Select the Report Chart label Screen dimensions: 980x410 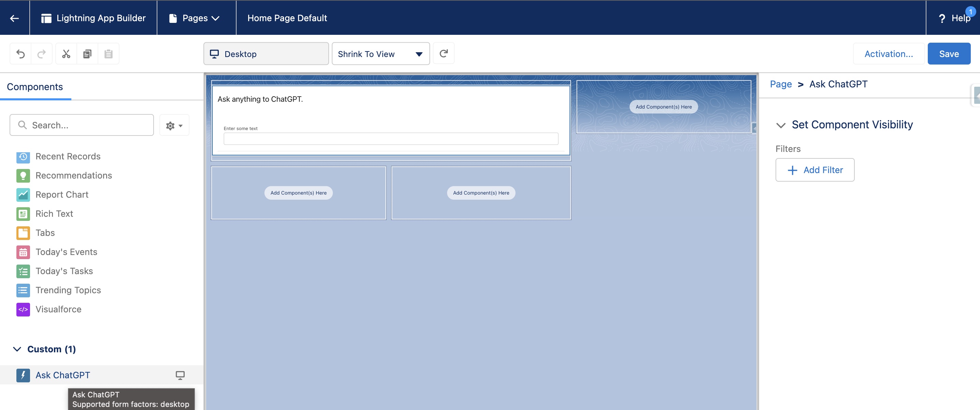[x=62, y=194]
